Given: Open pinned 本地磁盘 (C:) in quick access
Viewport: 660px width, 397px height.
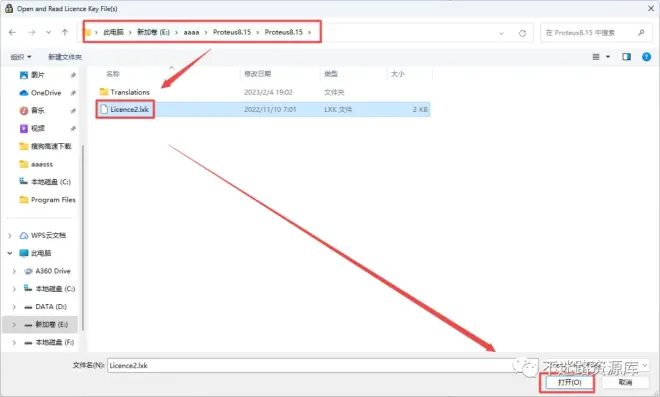Looking at the screenshot, I should click(51, 182).
